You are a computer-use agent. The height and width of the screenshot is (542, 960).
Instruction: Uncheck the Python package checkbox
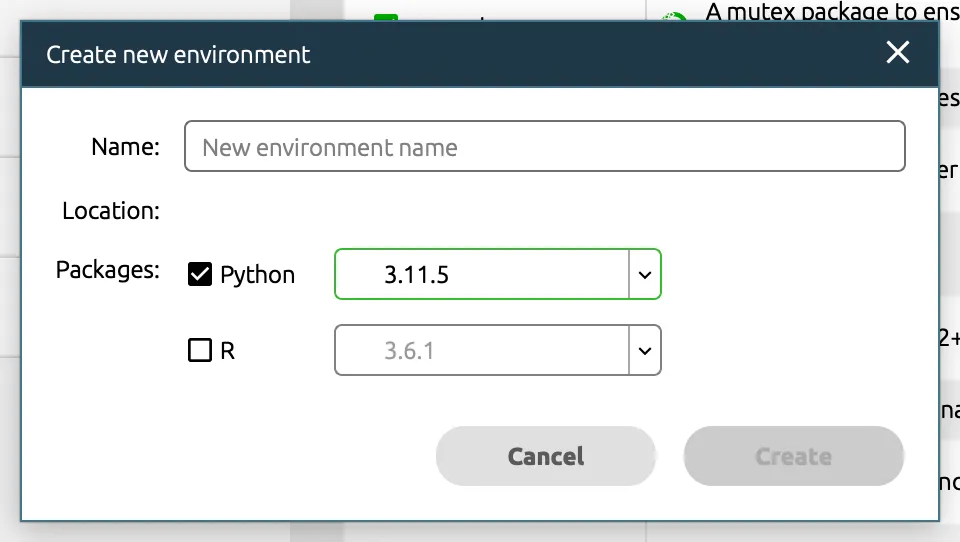click(x=200, y=274)
